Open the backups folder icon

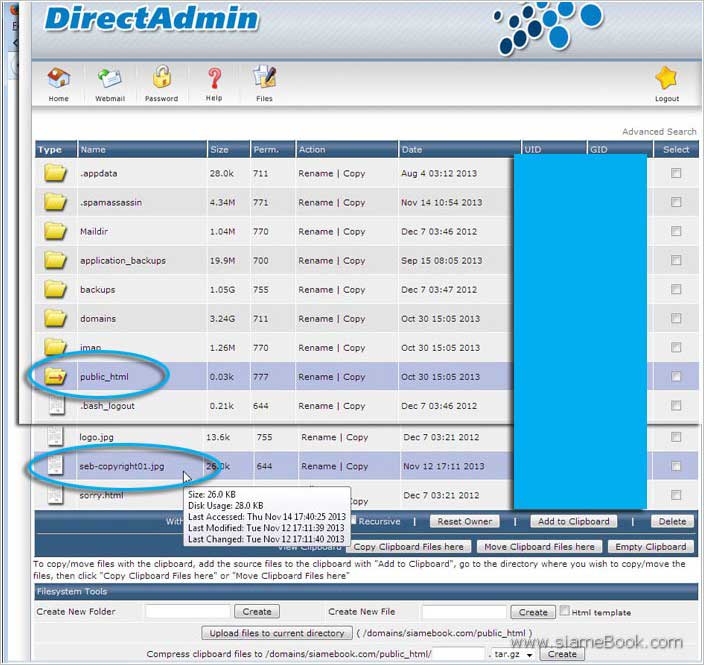click(x=55, y=289)
